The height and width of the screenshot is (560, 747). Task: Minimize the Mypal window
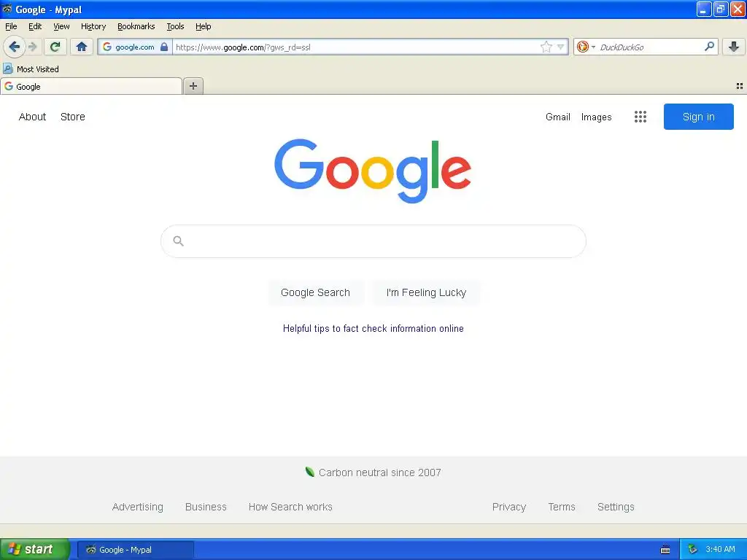pos(704,9)
